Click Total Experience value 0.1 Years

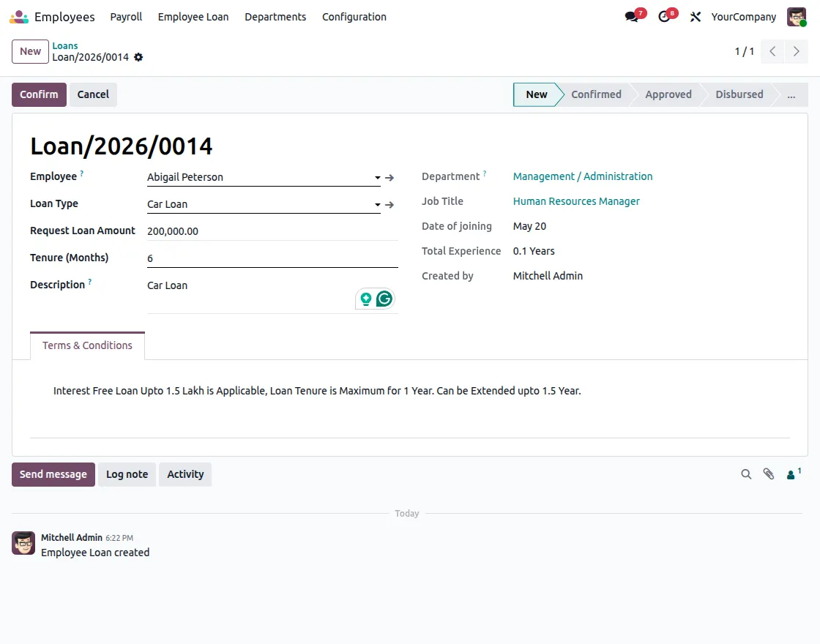(x=534, y=251)
